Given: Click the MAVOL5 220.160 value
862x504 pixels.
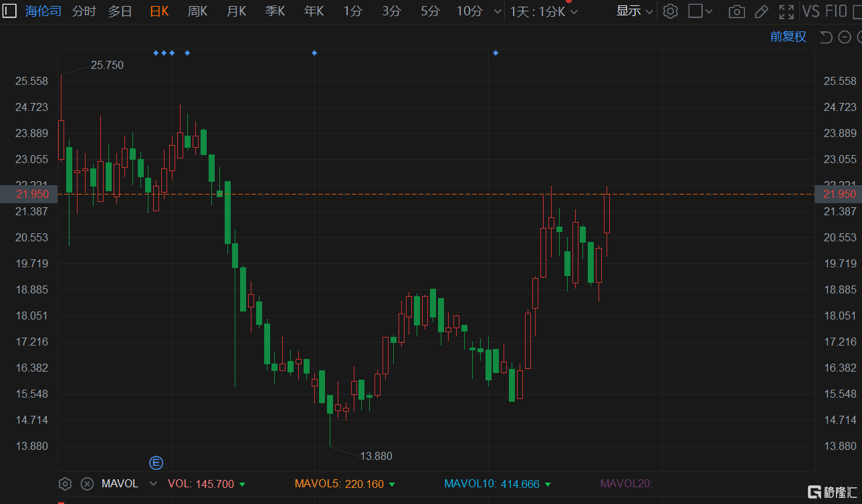Looking at the screenshot, I should click(x=364, y=484).
